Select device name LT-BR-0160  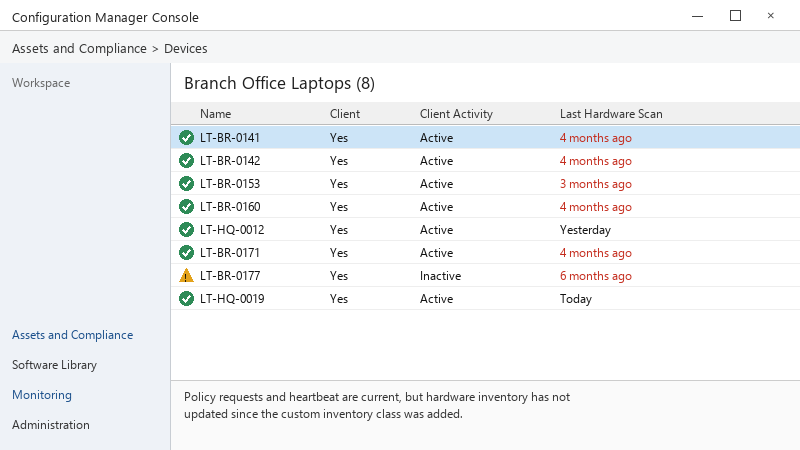click(x=230, y=207)
